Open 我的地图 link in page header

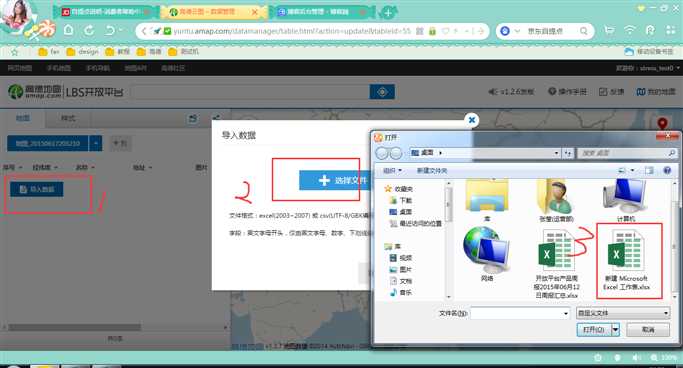click(x=656, y=91)
